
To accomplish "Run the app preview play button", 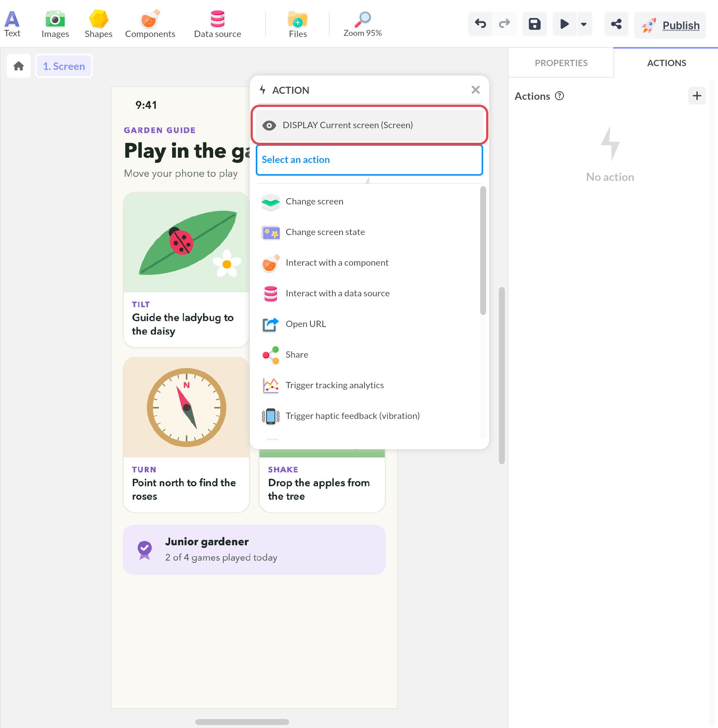I will pyautogui.click(x=564, y=24).
